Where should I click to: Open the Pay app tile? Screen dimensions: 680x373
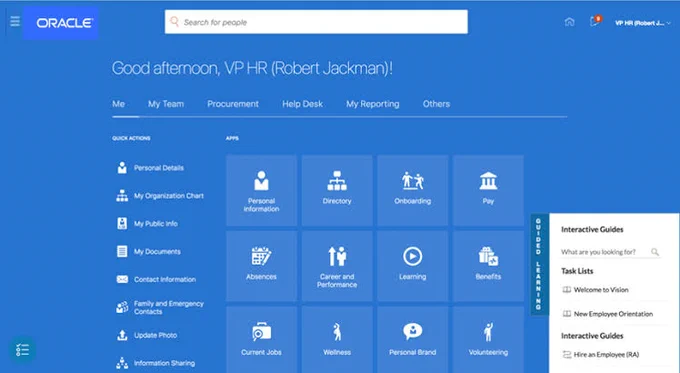[x=488, y=191]
